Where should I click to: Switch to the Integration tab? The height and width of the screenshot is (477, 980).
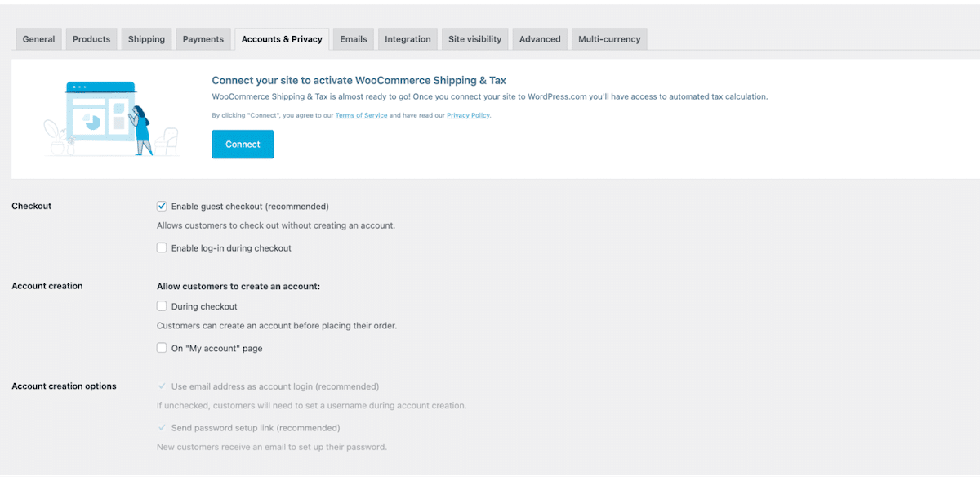[408, 39]
